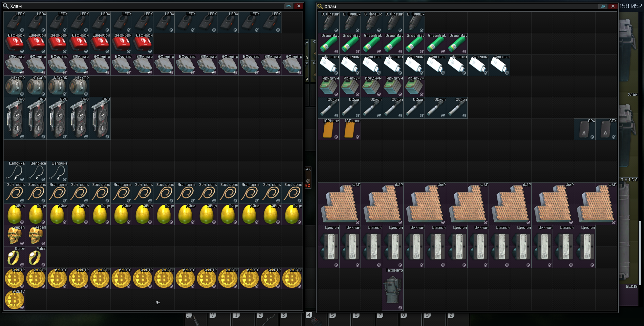Screen dimensions: 644x326
Task: Click search magnifier in right Хлам window
Action: click(x=320, y=6)
